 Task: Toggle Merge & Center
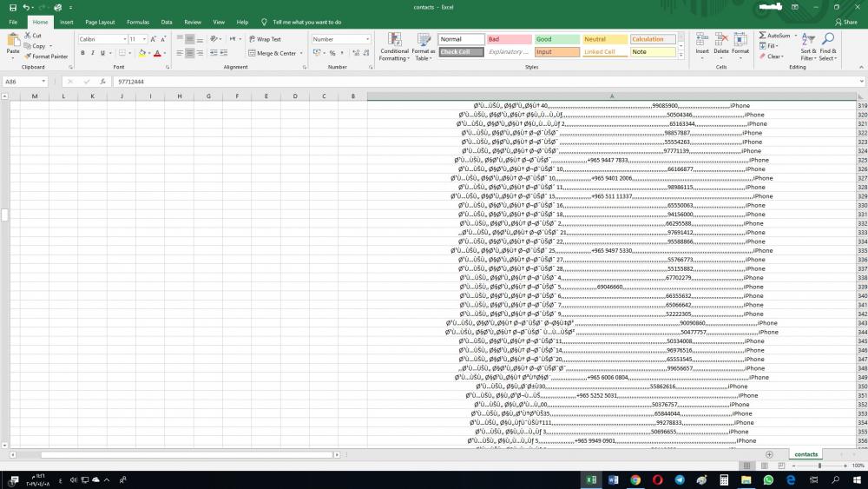(273, 53)
